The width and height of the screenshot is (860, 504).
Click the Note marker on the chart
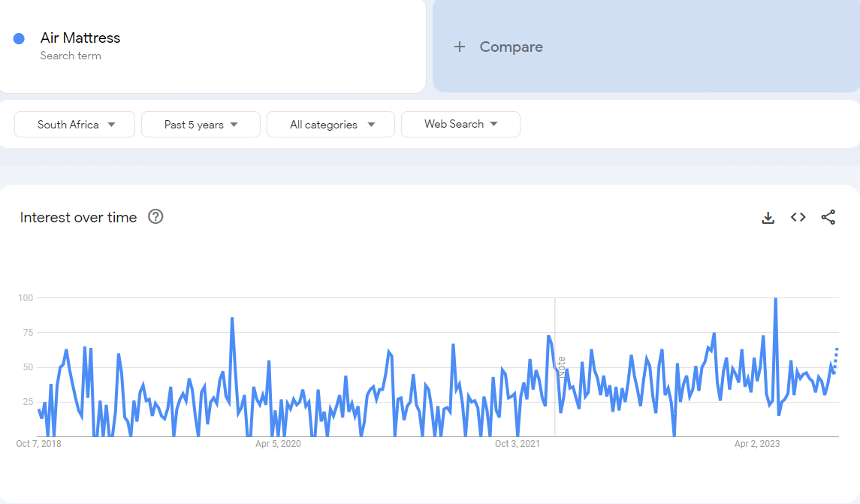561,367
